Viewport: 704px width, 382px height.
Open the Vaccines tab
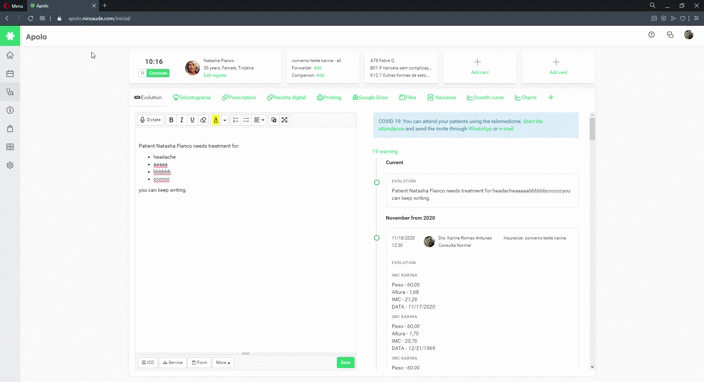[x=441, y=97]
